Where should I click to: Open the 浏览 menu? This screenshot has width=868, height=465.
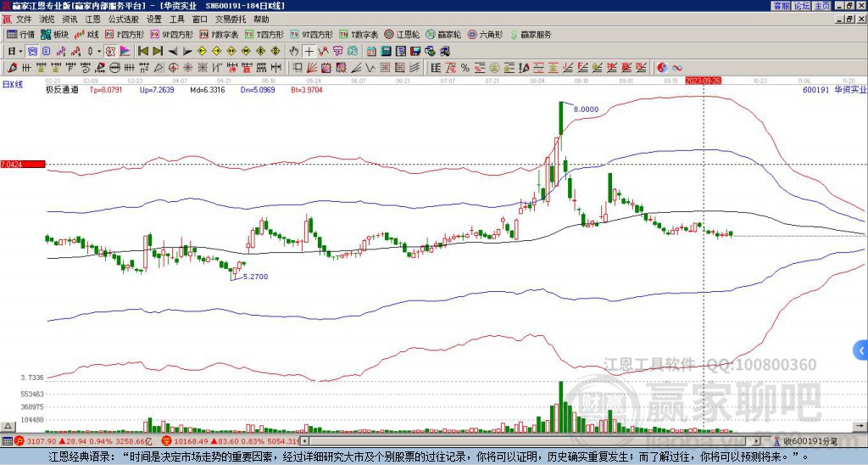coord(47,20)
